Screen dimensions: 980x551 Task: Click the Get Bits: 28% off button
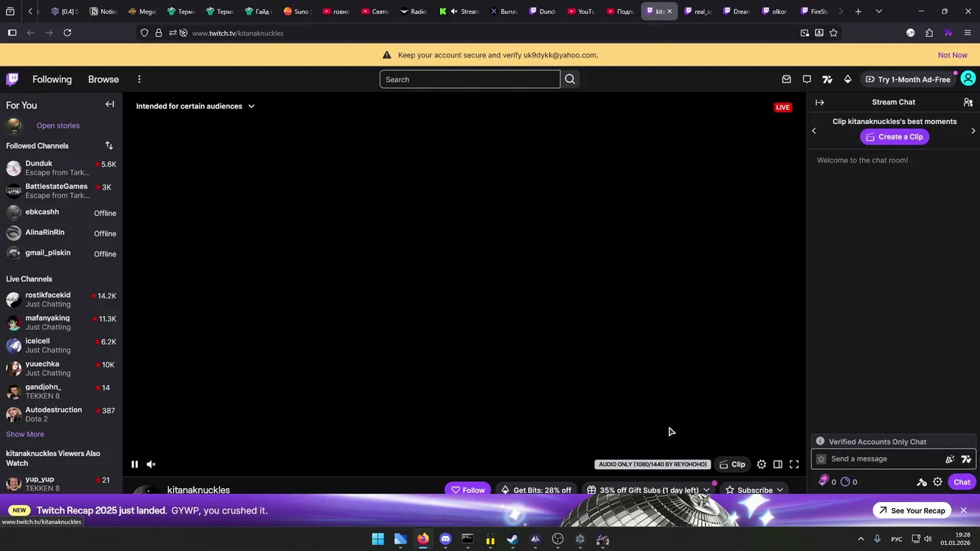535,490
